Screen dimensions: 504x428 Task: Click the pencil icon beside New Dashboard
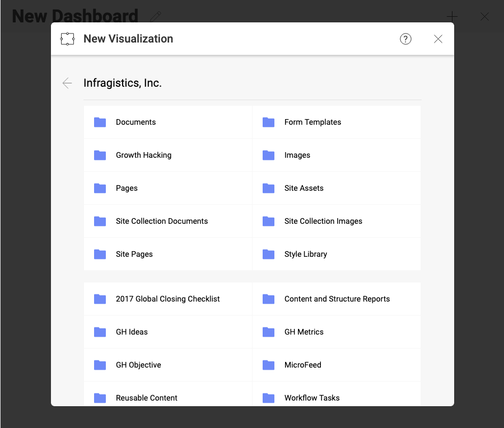(156, 17)
